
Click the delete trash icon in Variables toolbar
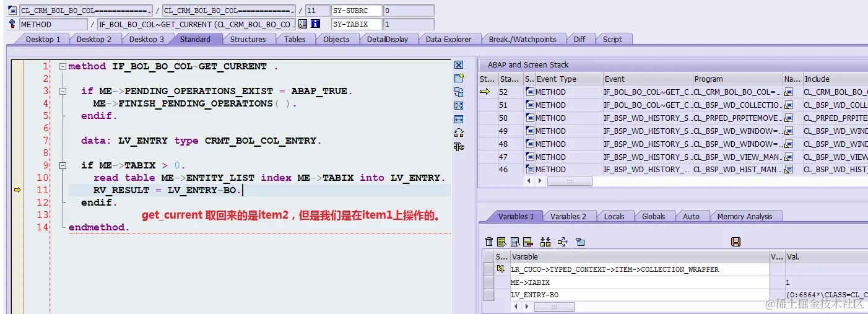click(x=489, y=242)
